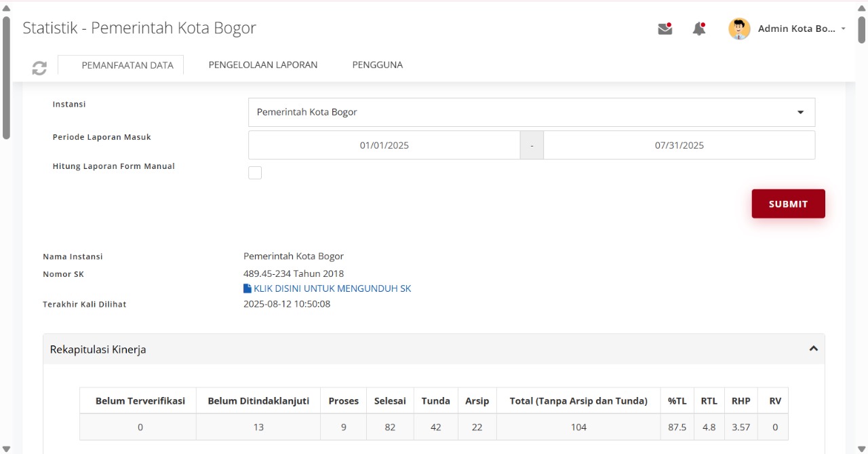Click the RTL column header
Viewport: 868px width, 454px height.
coord(709,400)
